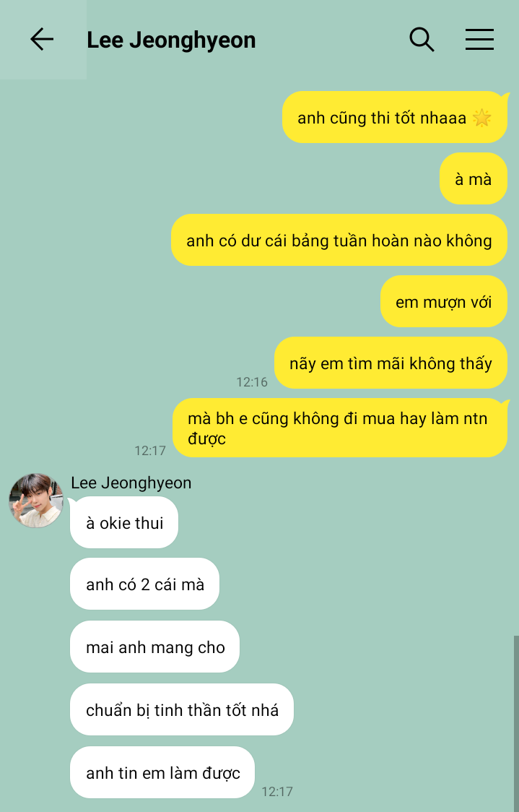Select the 'nãy em tìm mãi không thấy' message

point(391,363)
